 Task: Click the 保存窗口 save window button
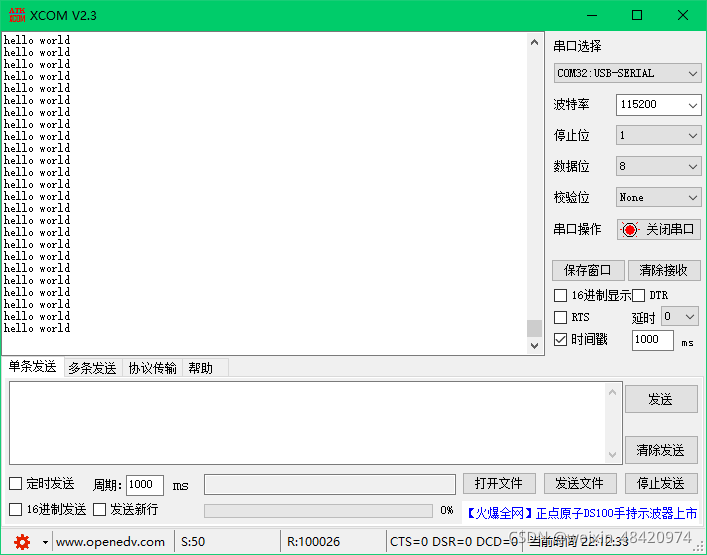coord(588,271)
